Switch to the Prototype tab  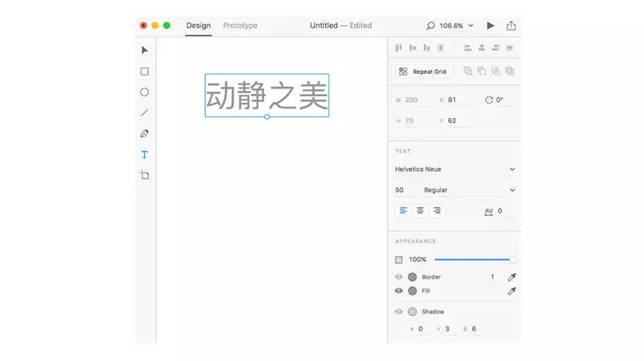tap(240, 26)
